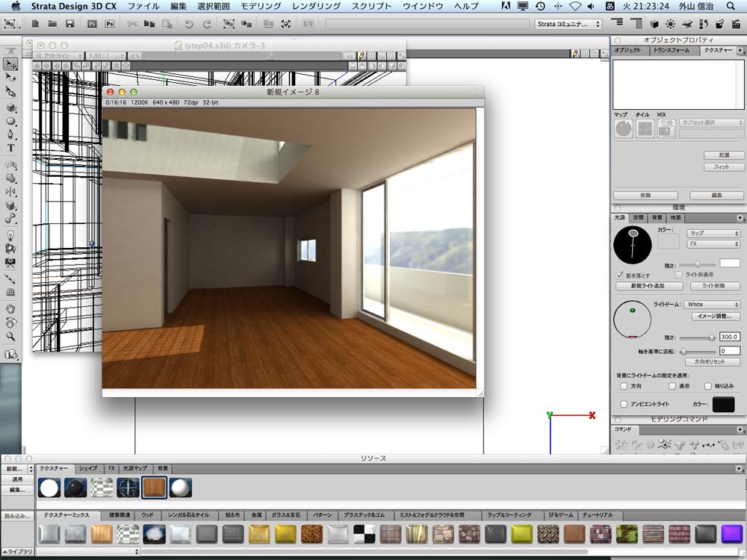Click the Wi-Fi status icon in menu bar
This screenshot has width=747, height=560.
tap(575, 6)
